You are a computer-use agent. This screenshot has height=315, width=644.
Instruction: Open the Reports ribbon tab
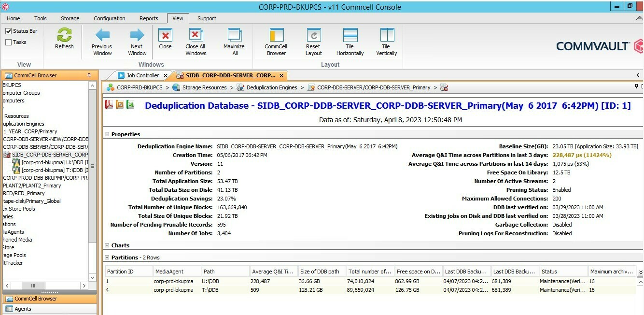click(149, 18)
